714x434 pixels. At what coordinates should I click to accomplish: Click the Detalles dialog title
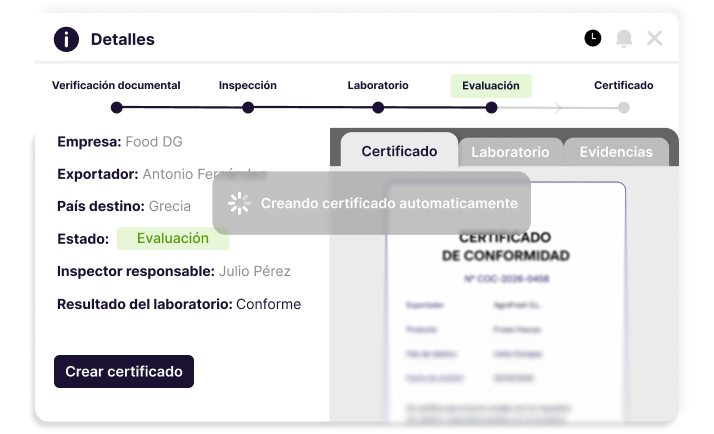pyautogui.click(x=122, y=39)
